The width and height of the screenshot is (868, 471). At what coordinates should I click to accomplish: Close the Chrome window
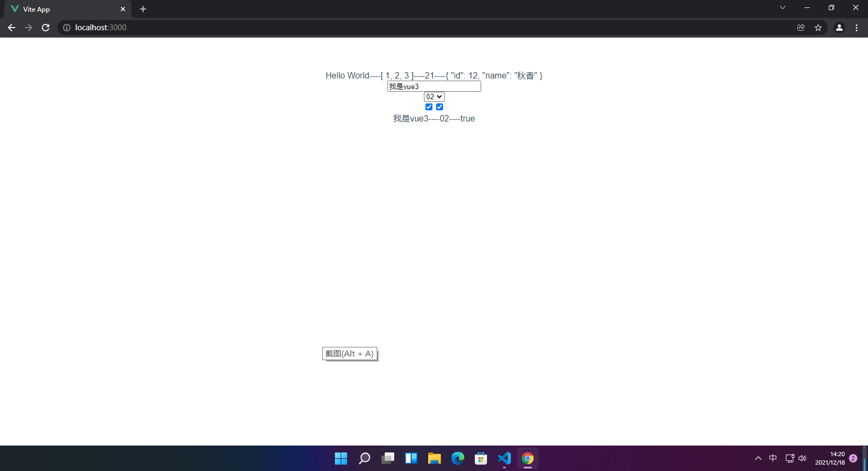tap(856, 7)
